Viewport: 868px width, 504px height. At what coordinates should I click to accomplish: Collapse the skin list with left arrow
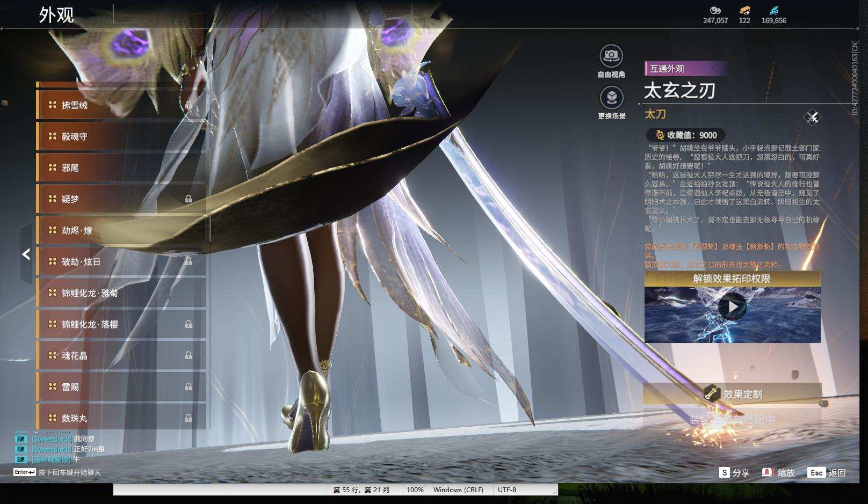click(x=26, y=254)
